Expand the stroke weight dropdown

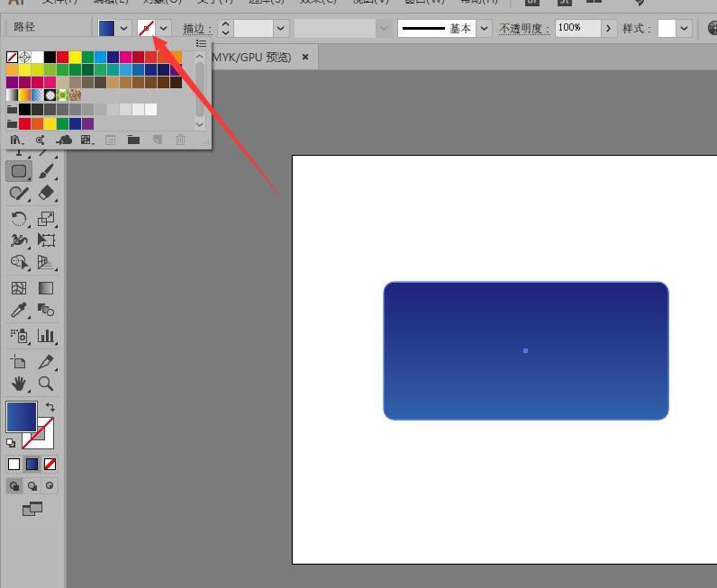[281, 29]
